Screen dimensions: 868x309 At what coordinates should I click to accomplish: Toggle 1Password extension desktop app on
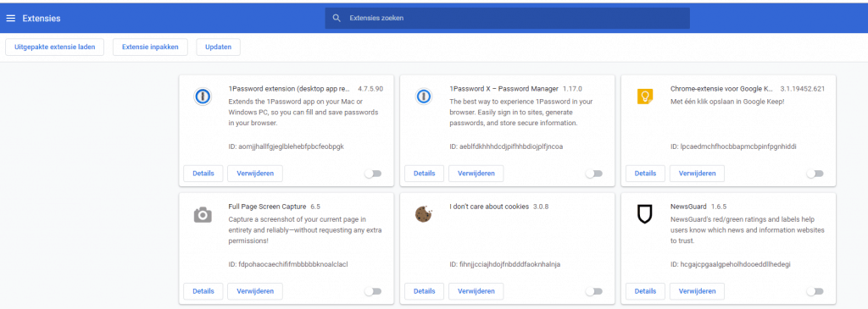click(x=373, y=174)
